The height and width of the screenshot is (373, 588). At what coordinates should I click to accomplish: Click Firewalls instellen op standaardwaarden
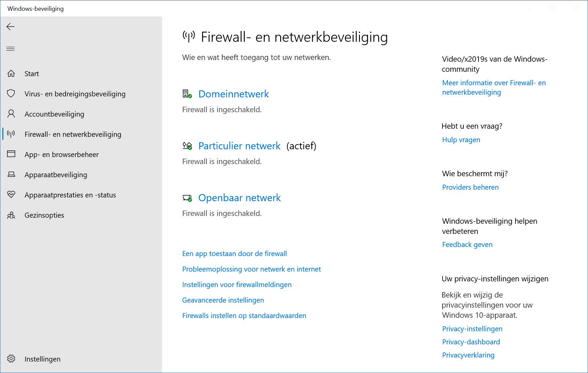click(x=244, y=316)
